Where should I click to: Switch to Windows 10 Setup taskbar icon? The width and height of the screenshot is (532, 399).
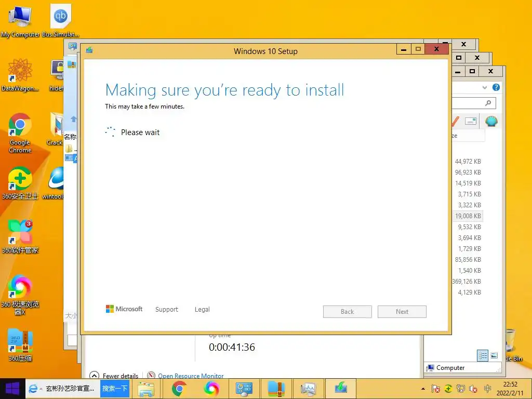click(x=341, y=389)
